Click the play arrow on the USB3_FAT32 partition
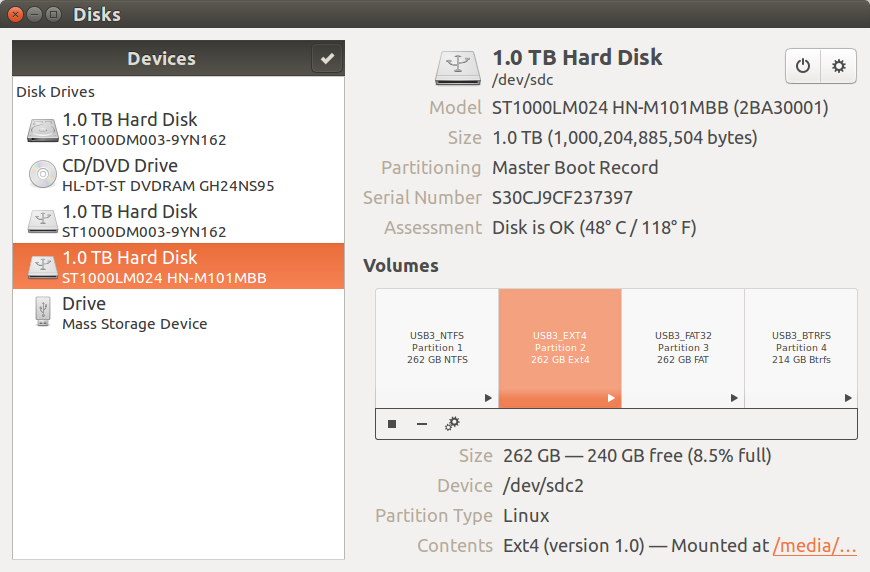 click(734, 398)
